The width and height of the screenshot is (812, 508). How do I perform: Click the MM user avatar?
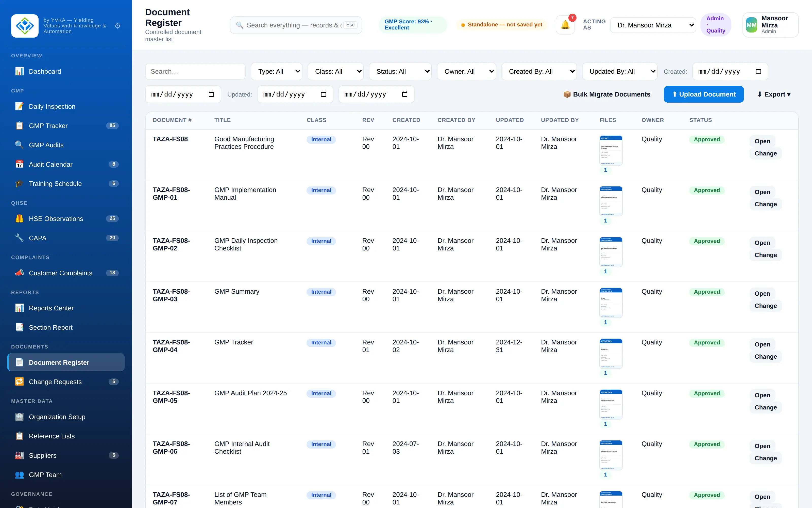click(751, 25)
